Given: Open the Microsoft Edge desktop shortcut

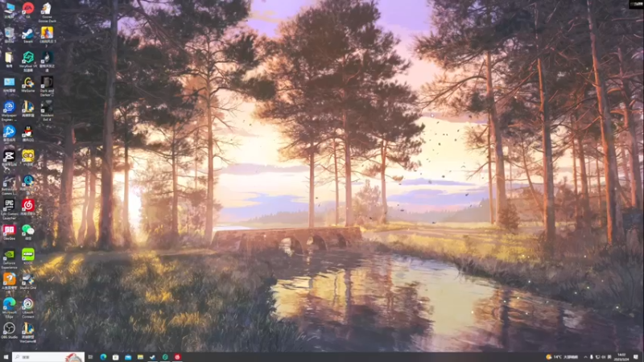Looking at the screenshot, I should [9, 307].
